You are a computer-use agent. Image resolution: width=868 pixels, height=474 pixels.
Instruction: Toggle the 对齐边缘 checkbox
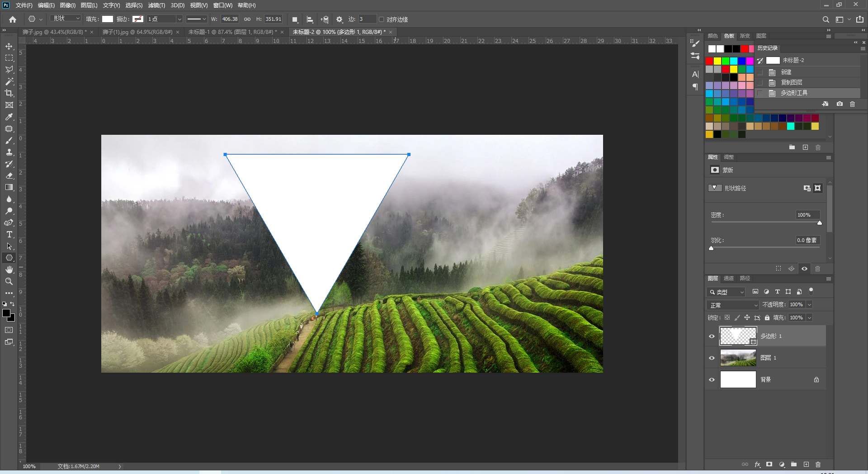pos(381,19)
